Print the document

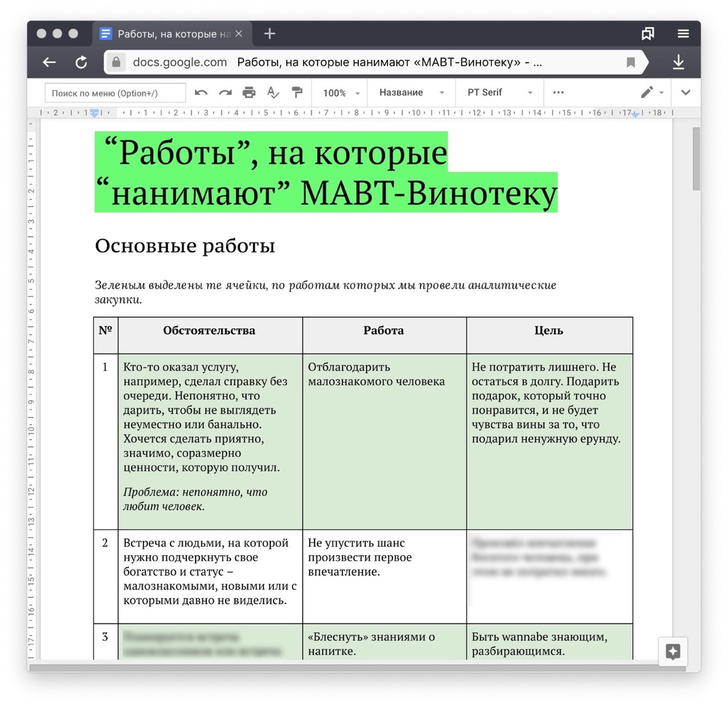coord(249,93)
